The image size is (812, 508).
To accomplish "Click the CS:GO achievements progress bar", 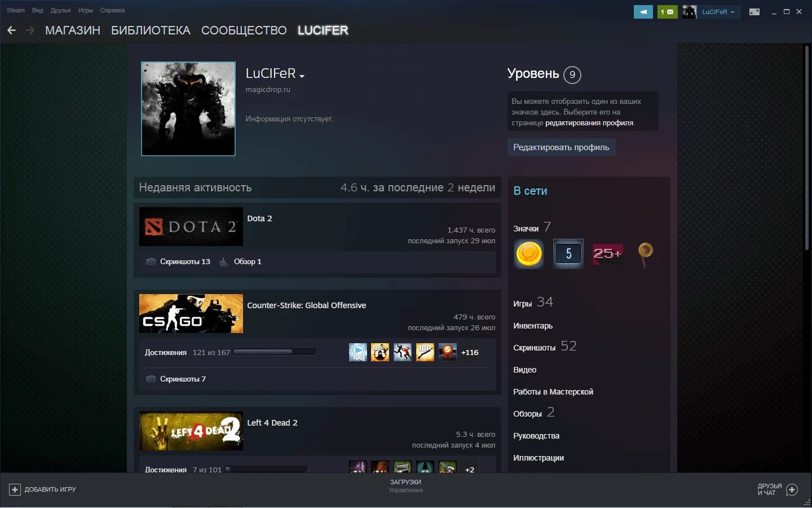I will 275,352.
